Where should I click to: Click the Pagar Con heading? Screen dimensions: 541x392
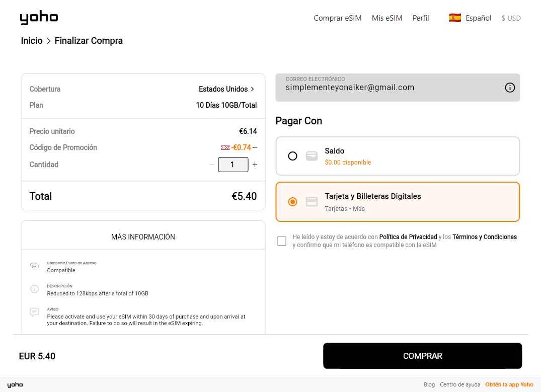(299, 121)
